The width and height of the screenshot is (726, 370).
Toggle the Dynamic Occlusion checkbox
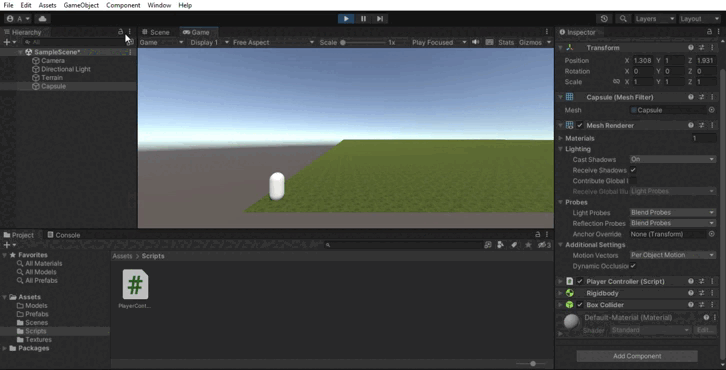(633, 266)
